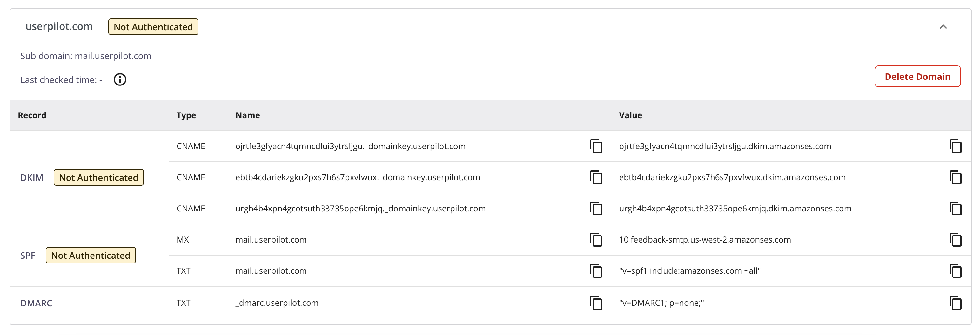Click the Type column header

pyautogui.click(x=186, y=115)
